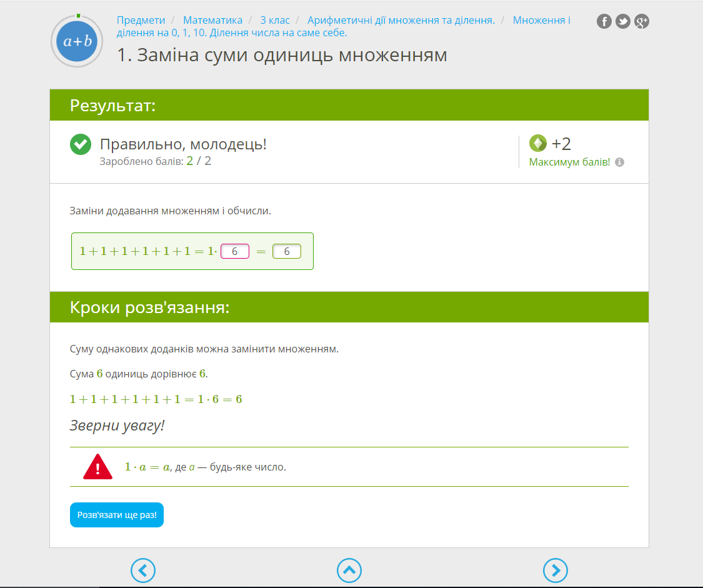Screen dimensions: 703x588
Task: Open the Математика breadcrumb link
Action: click(212, 20)
